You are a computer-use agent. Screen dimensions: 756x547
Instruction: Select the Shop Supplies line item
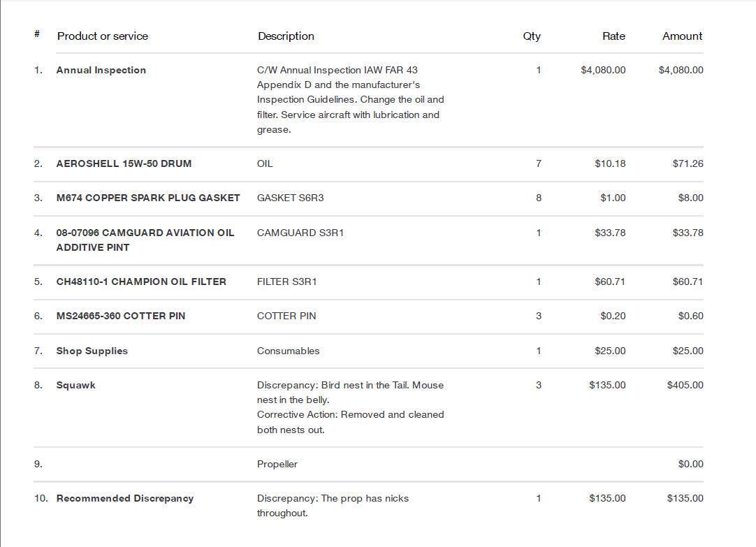click(x=92, y=351)
